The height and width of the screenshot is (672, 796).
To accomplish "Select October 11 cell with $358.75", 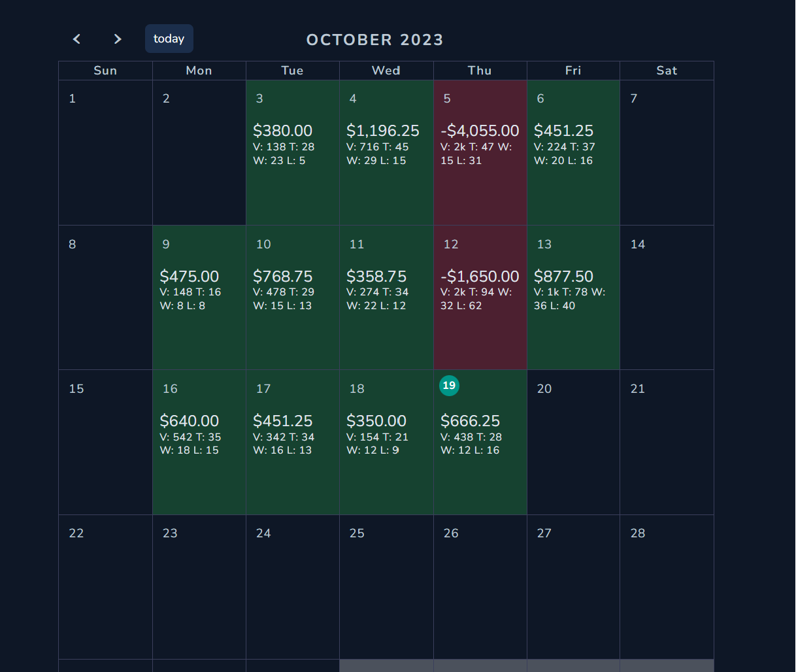I will coord(386,297).
